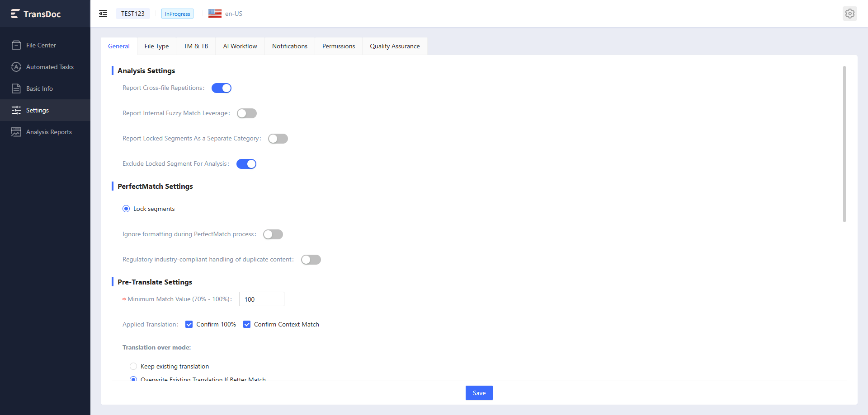The image size is (868, 415).
Task: Open the Quality Assurance tab
Action: tap(395, 46)
